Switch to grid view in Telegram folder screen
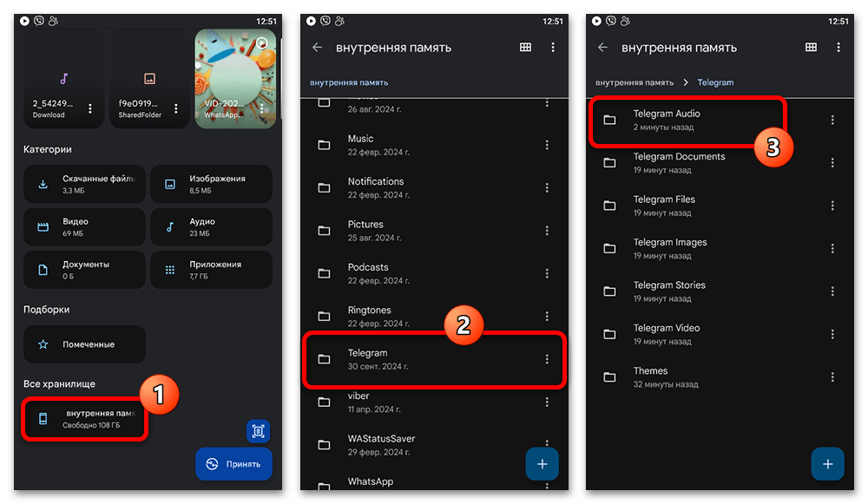This screenshot has width=868, height=504. point(811,48)
